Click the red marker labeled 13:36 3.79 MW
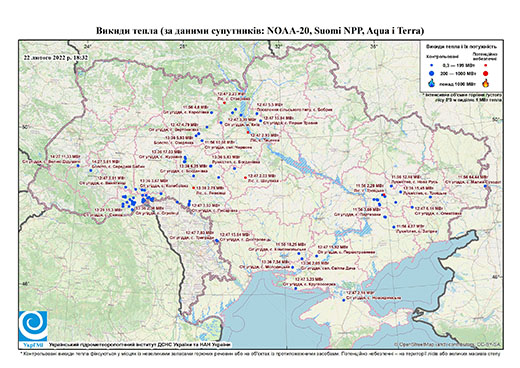520x368 pixels. coord(194,188)
